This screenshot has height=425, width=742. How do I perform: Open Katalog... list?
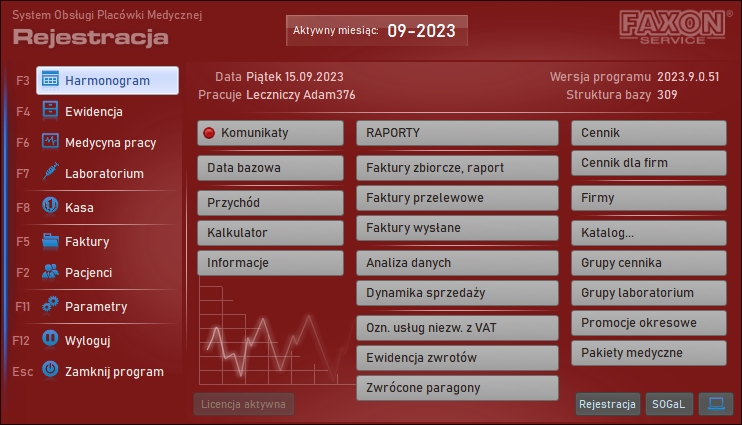(x=649, y=233)
